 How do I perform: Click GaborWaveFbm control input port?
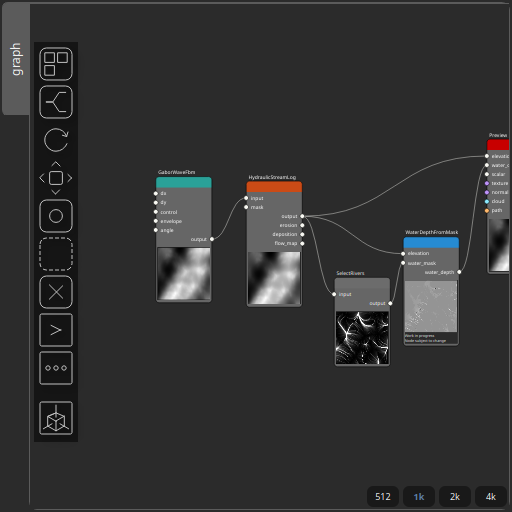[x=156, y=212]
